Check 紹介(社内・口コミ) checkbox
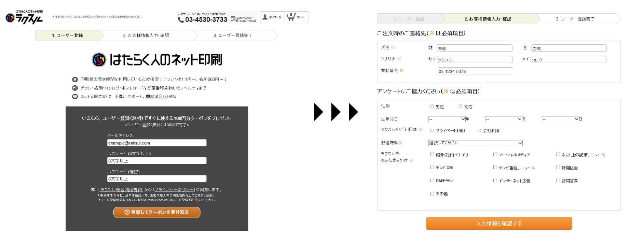The width and height of the screenshot is (644, 242). tap(432, 155)
